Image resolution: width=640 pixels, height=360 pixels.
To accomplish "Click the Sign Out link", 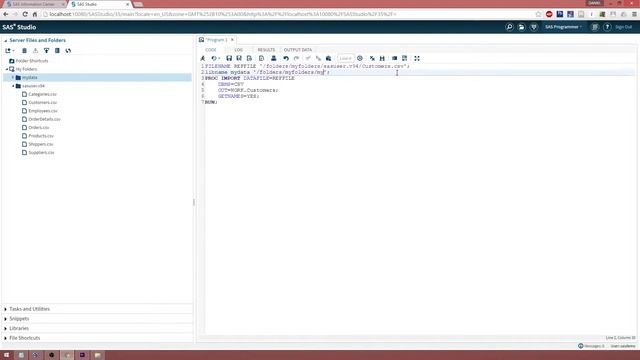I will 623,27.
